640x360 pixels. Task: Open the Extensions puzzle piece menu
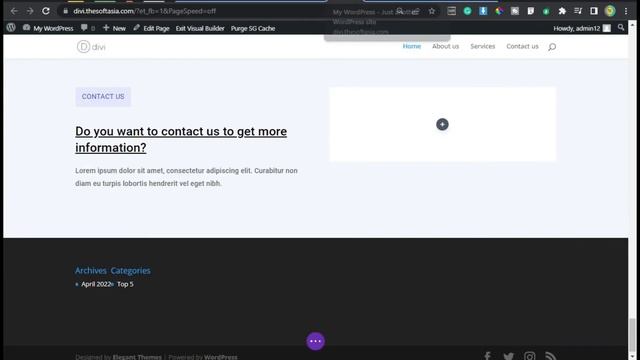coord(562,11)
